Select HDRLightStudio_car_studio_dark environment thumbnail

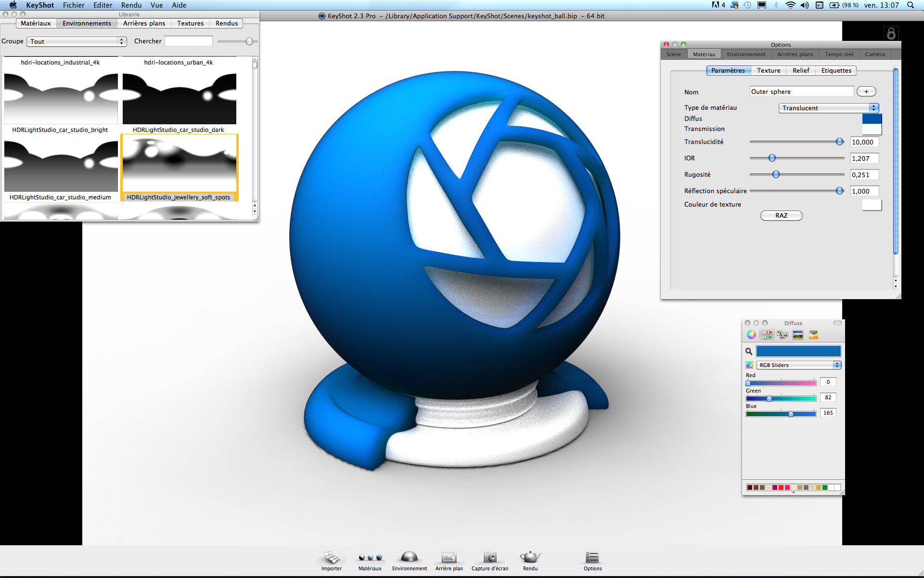coord(179,98)
